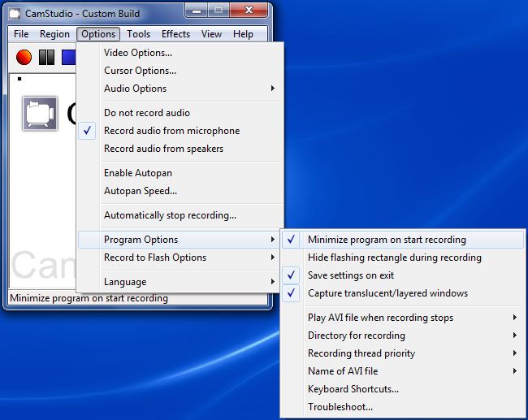Screen dimensions: 528x420
Task: Open the Tools menu
Action: (x=138, y=34)
